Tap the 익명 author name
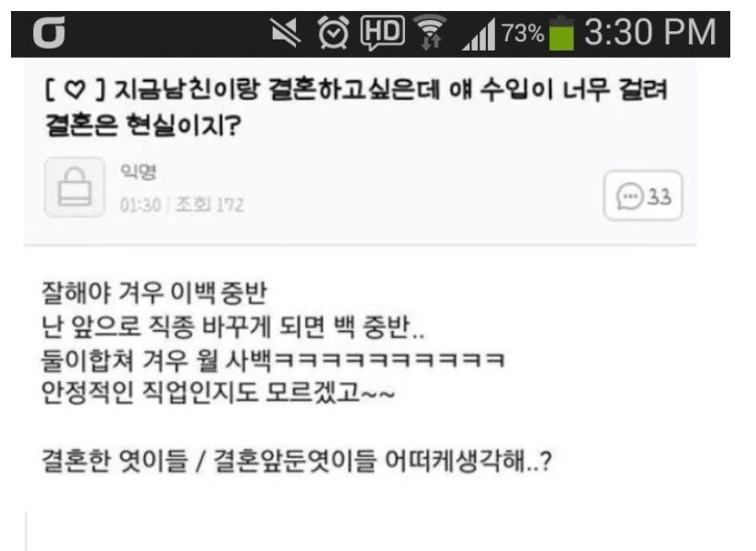This screenshot has height=551, width=756. coord(139,172)
